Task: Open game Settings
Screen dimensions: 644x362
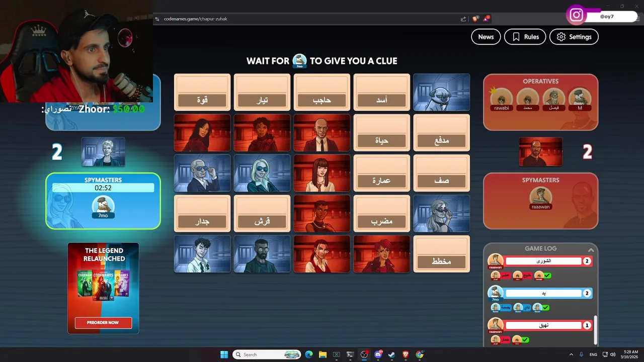Action: pyautogui.click(x=574, y=37)
